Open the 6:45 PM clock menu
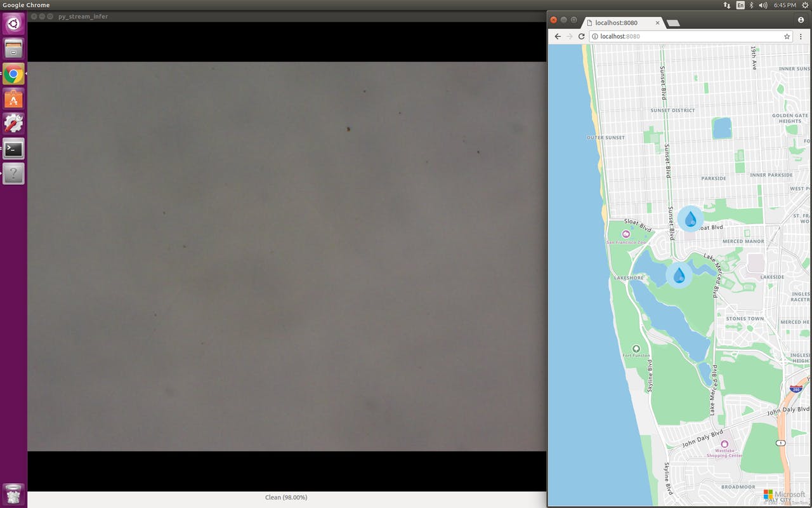 pos(785,5)
